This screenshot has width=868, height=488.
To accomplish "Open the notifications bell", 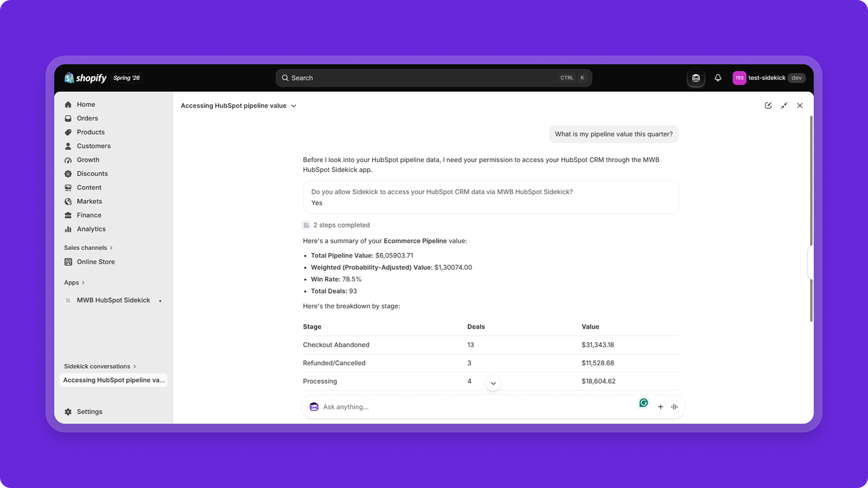I will click(718, 78).
